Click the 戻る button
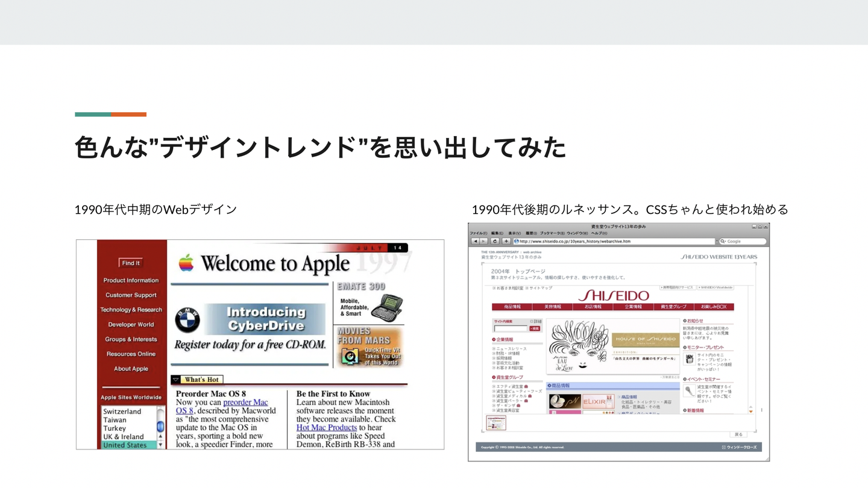The height and width of the screenshot is (488, 868). (738, 434)
